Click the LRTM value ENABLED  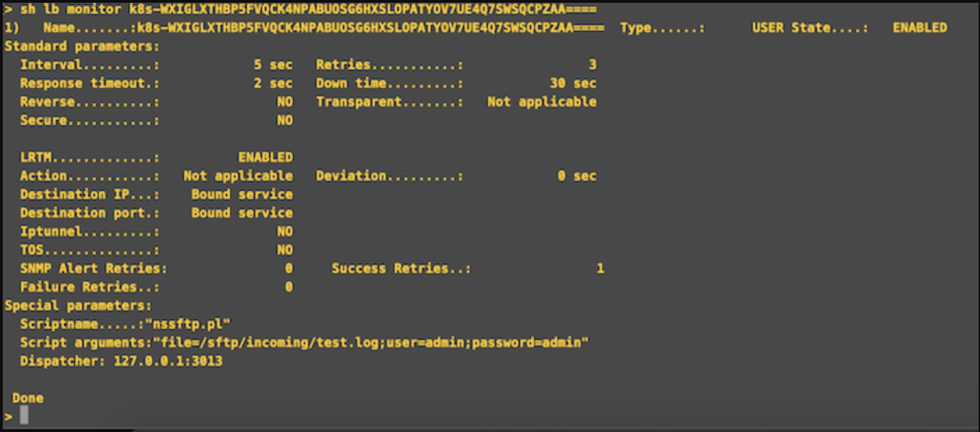click(266, 157)
